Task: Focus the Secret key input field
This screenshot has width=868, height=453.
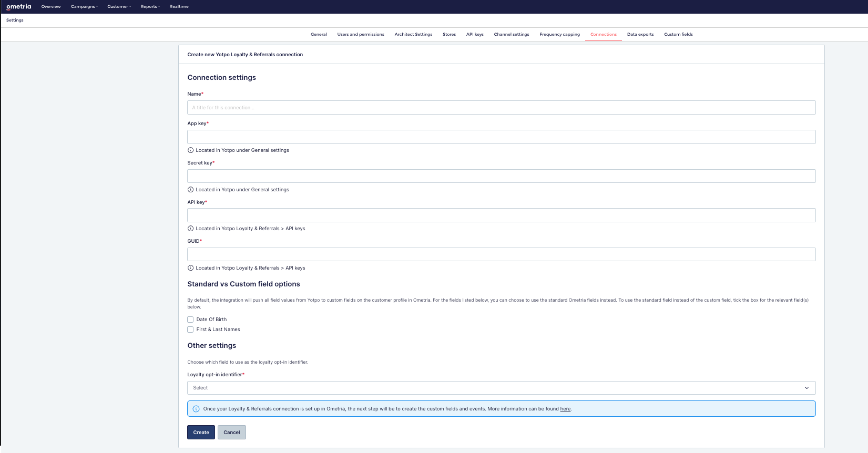Action: 501,176
